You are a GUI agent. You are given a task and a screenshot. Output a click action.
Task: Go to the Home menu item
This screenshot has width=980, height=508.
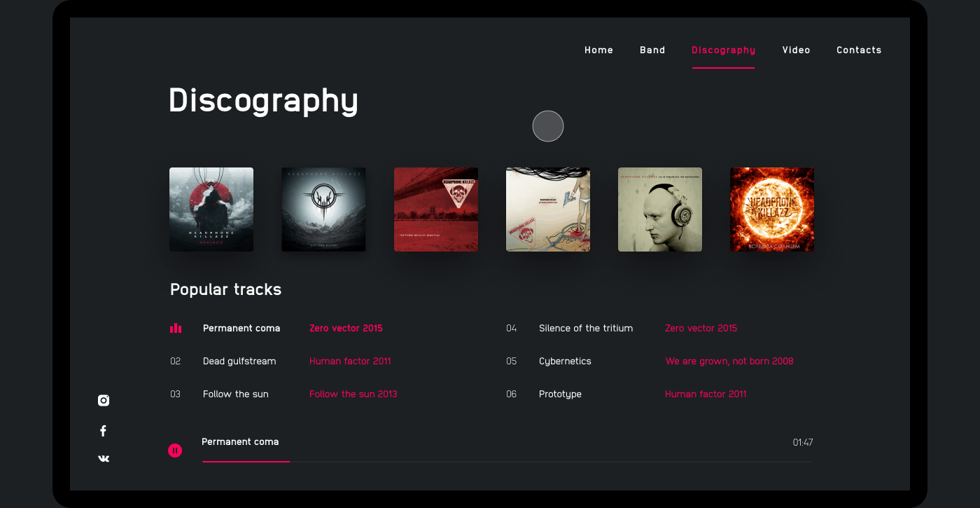[599, 50]
